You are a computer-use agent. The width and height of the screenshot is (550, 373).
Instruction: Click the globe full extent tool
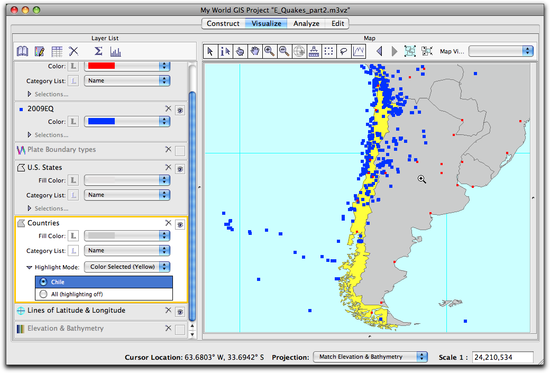(x=299, y=52)
